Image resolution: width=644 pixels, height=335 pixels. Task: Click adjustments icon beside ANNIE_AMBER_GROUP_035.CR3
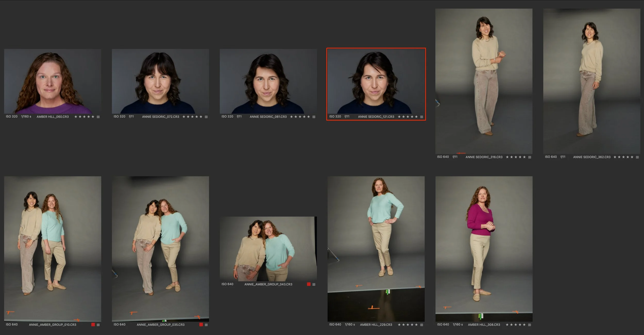[206, 325]
